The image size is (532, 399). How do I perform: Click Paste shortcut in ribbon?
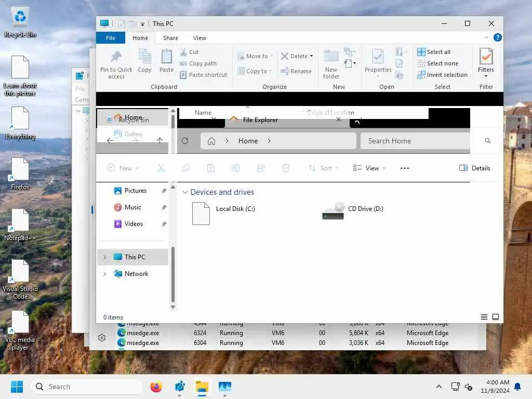click(x=203, y=75)
